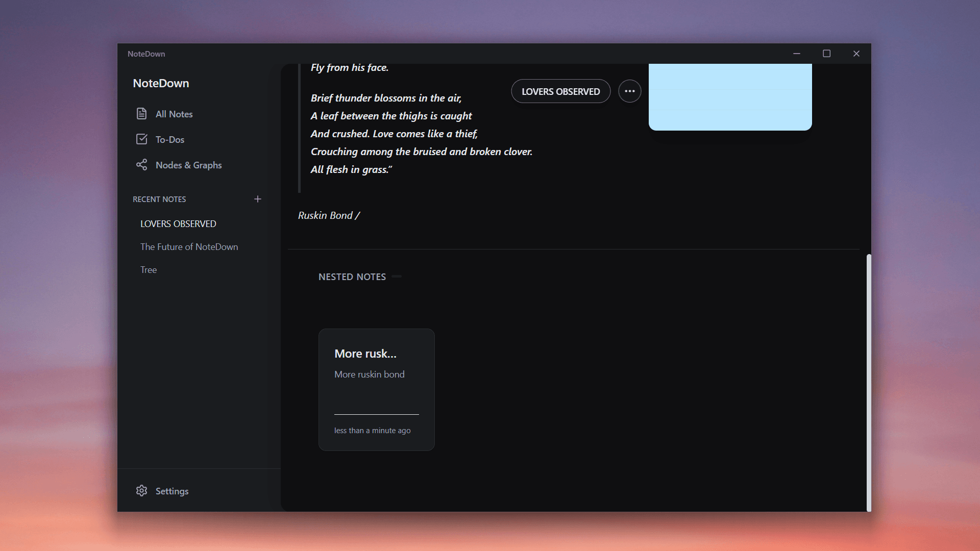Expand the note options next to LOVERS OBSERVED
The width and height of the screenshot is (980, 551).
pyautogui.click(x=629, y=91)
